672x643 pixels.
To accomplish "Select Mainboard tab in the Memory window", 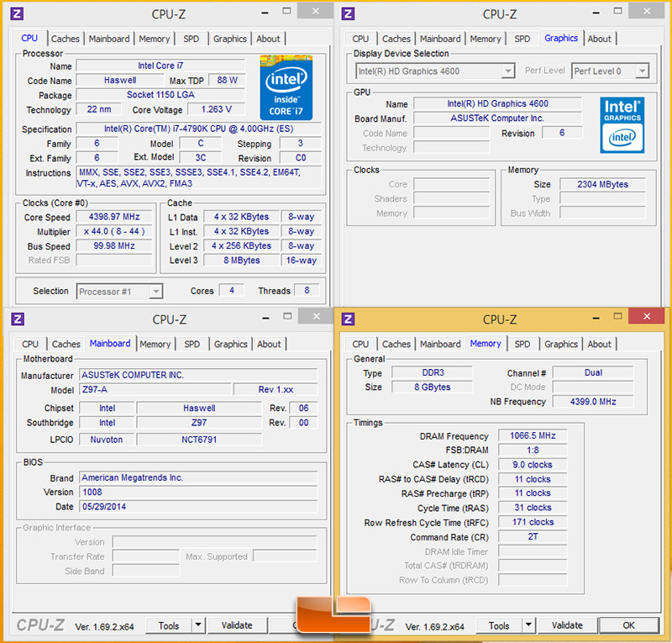I will click(x=440, y=344).
